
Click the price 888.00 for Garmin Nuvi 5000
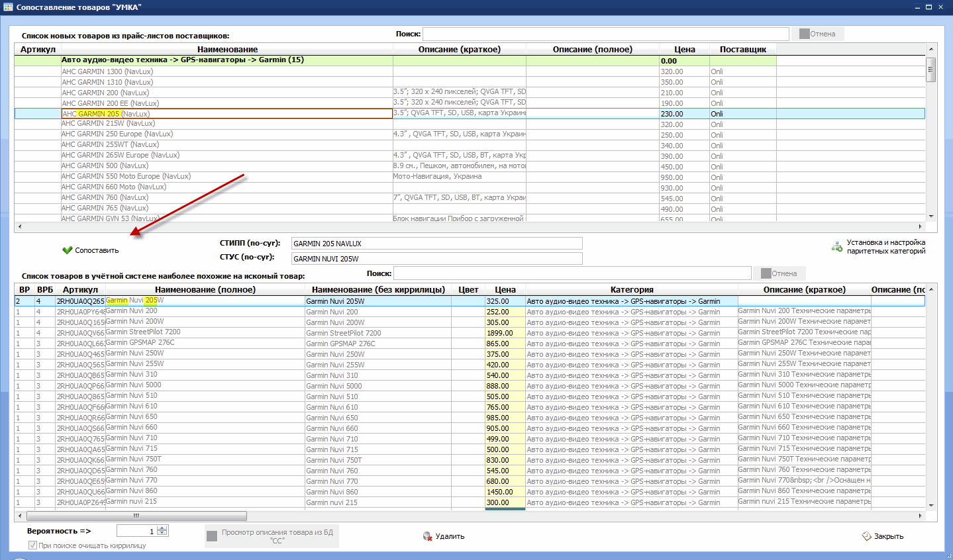[x=505, y=386]
